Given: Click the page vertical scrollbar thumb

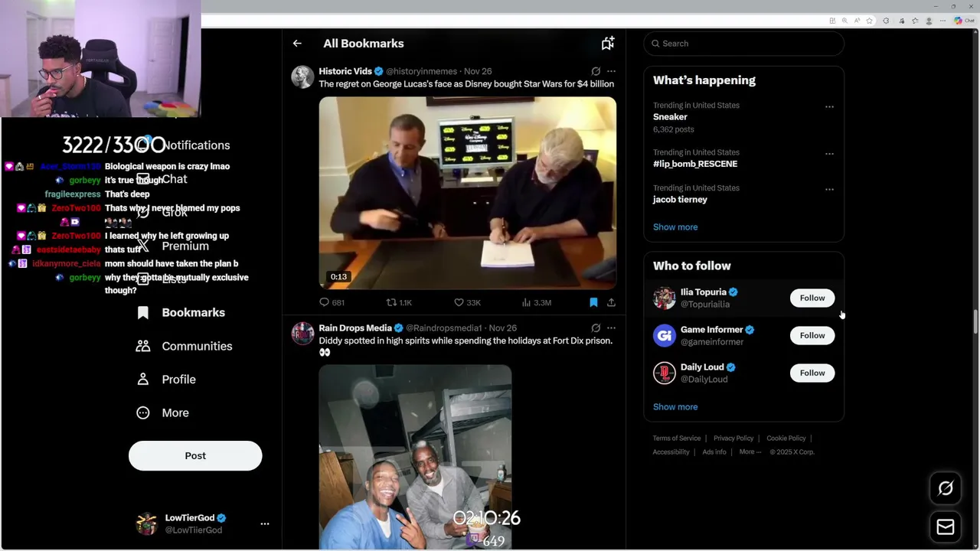Looking at the screenshot, I should pyautogui.click(x=975, y=322).
